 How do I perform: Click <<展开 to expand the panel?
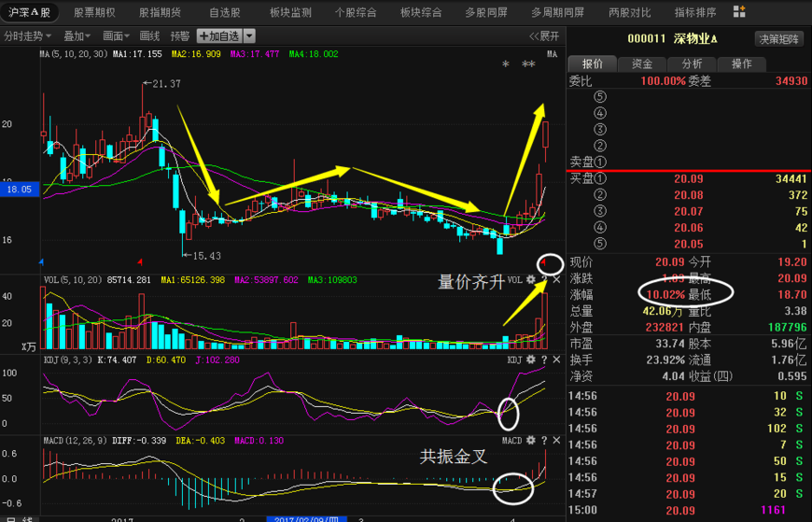coord(544,36)
